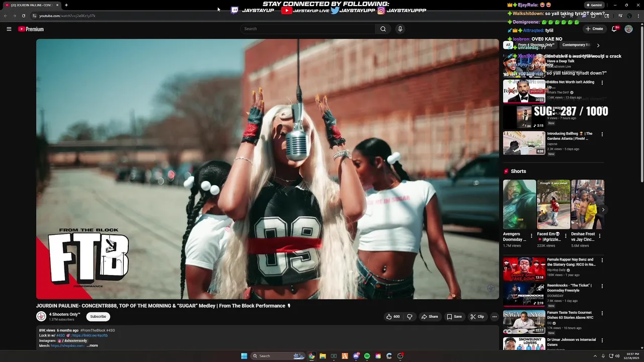
Task: Open Chrome's three-dot menu
Action: [x=639, y=16]
